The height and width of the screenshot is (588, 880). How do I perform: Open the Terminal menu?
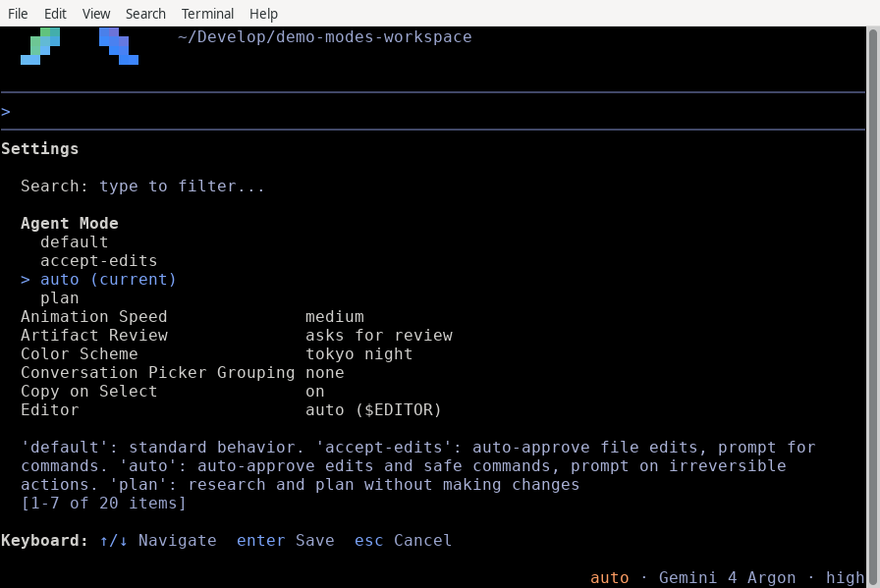[x=207, y=14]
